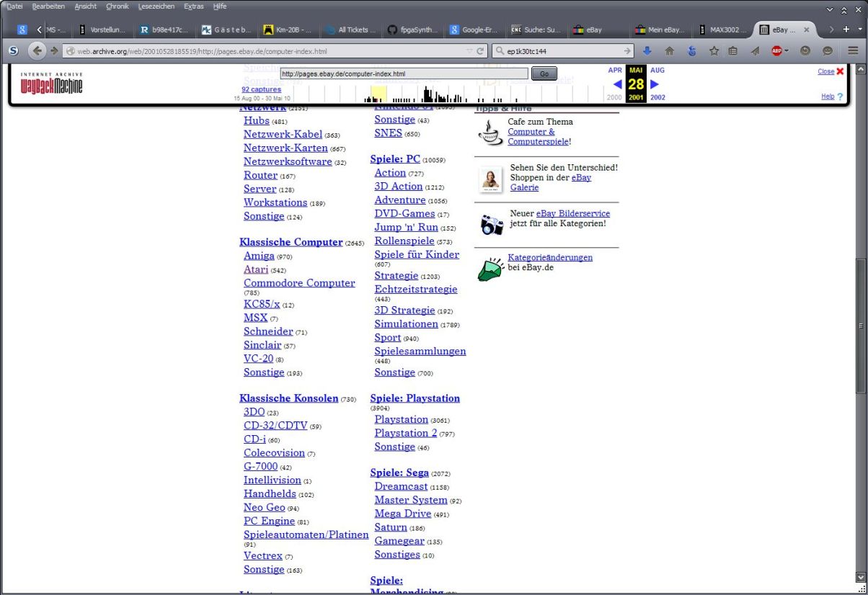Select year 2002 in Wayback timeline
The image size is (868, 595).
pos(657,97)
